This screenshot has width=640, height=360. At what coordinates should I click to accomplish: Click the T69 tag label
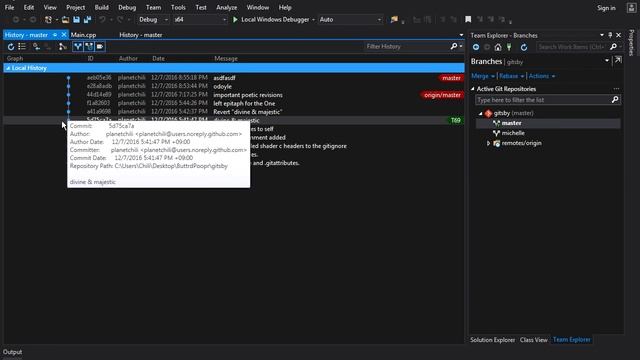tap(456, 120)
